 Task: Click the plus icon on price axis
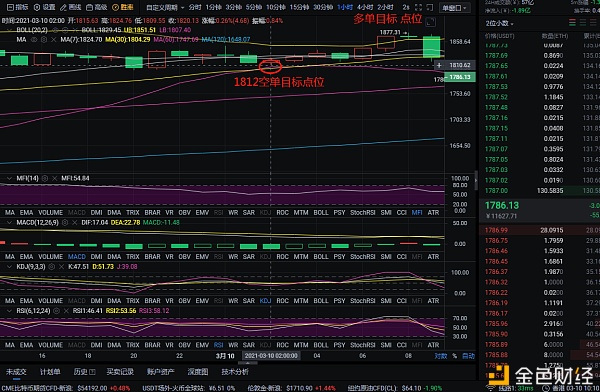tap(439, 65)
